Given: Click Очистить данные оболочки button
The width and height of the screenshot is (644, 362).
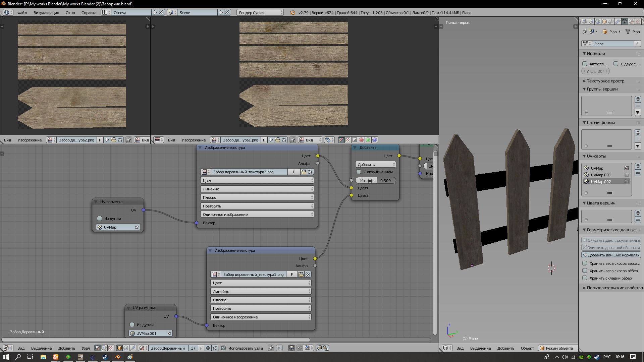Looking at the screenshot, I should 611,247.
